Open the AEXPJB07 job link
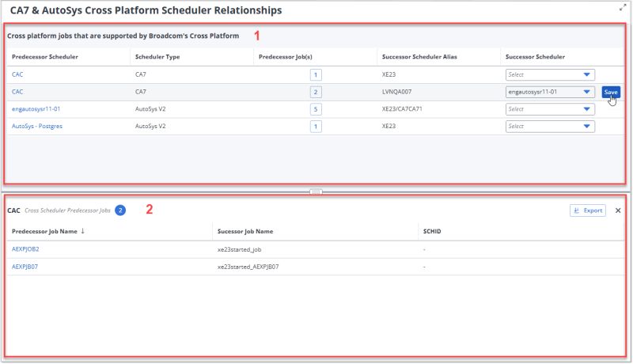The height and width of the screenshot is (364, 633). coord(25,267)
